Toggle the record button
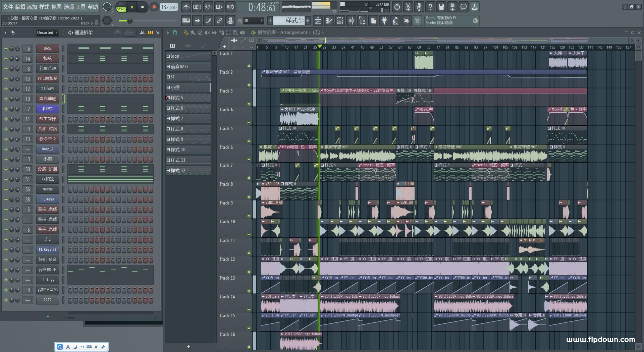Screen dimensions: 644x352 click(x=154, y=7)
